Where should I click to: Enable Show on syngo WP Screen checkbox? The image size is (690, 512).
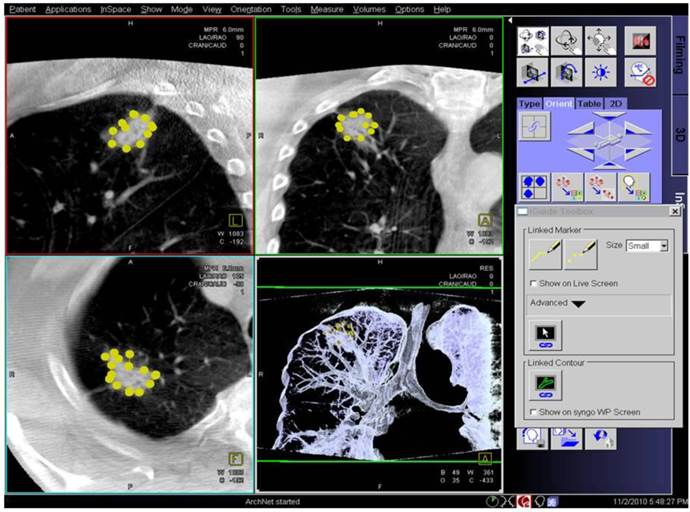[532, 412]
